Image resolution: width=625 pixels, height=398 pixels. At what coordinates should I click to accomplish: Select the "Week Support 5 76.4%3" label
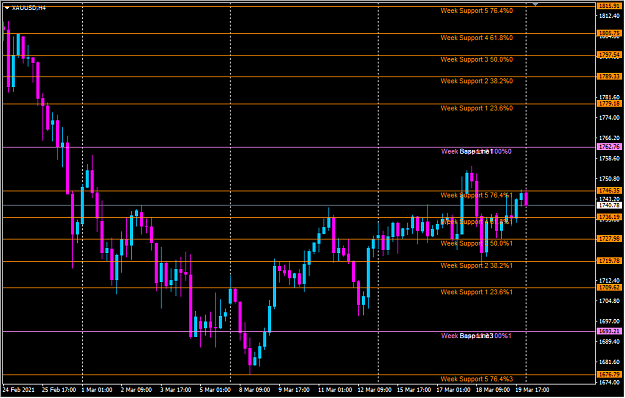(x=477, y=379)
